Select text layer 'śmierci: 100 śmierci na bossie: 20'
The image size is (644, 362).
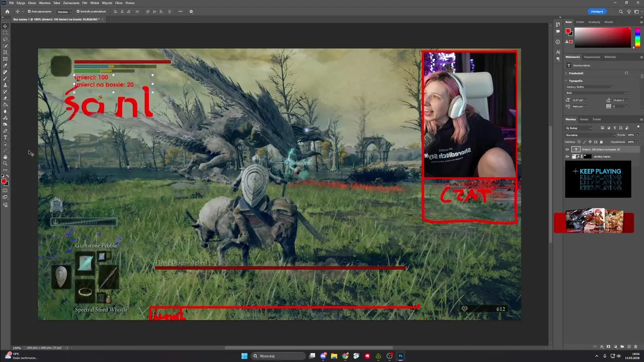[x=602, y=149]
